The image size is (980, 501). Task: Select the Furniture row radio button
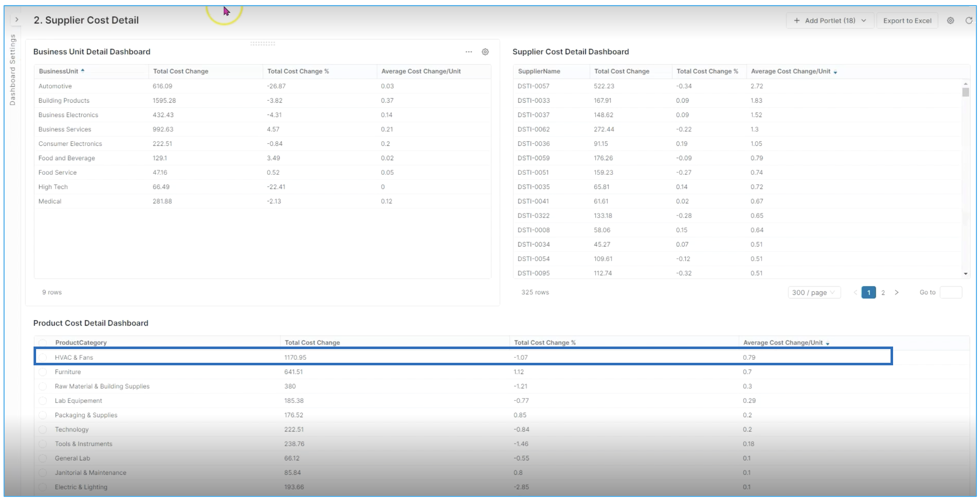pos(43,372)
